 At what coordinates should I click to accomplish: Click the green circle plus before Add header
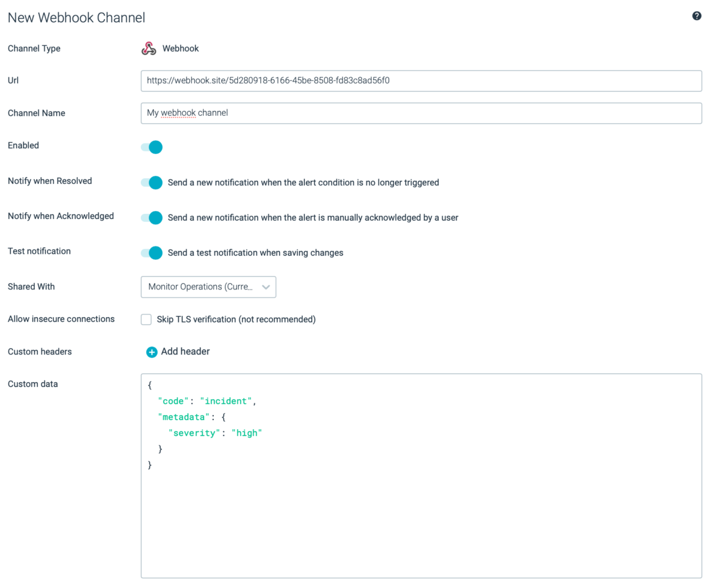click(151, 352)
